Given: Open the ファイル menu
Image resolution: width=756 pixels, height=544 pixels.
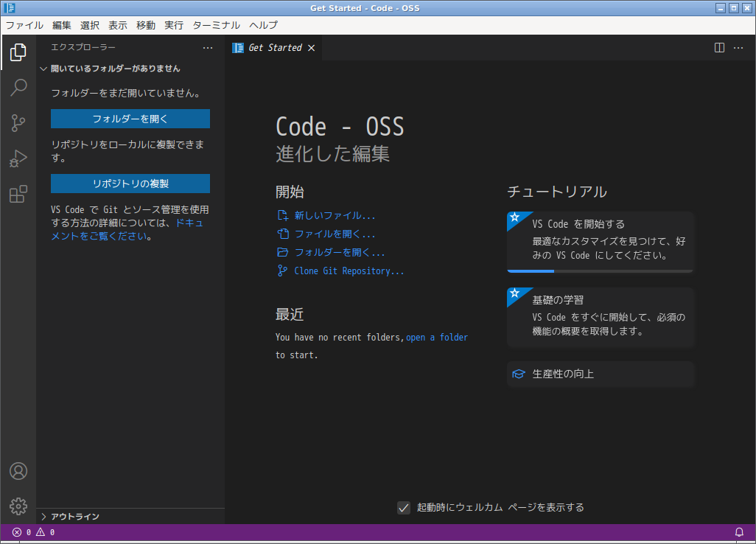Looking at the screenshot, I should [24, 26].
